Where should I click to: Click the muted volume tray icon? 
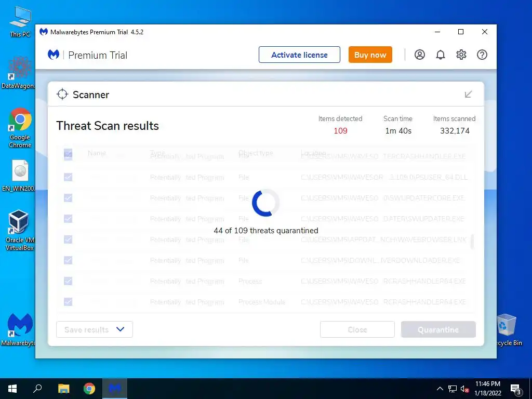click(x=465, y=389)
